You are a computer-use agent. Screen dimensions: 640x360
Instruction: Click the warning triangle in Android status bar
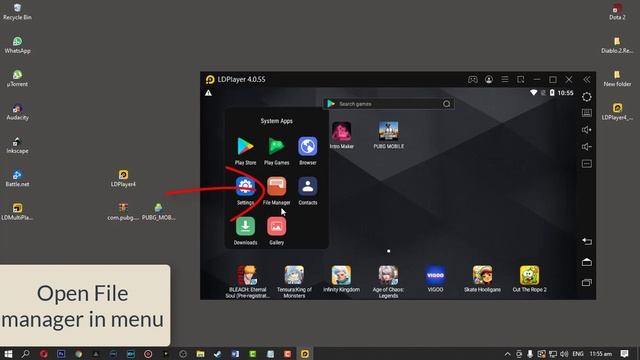pos(208,93)
